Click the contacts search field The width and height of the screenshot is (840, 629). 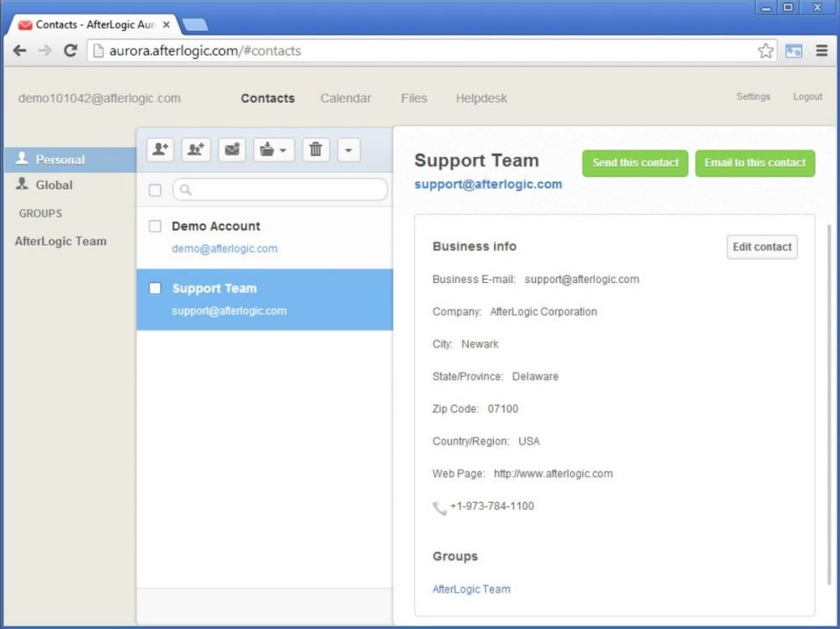[x=280, y=190]
